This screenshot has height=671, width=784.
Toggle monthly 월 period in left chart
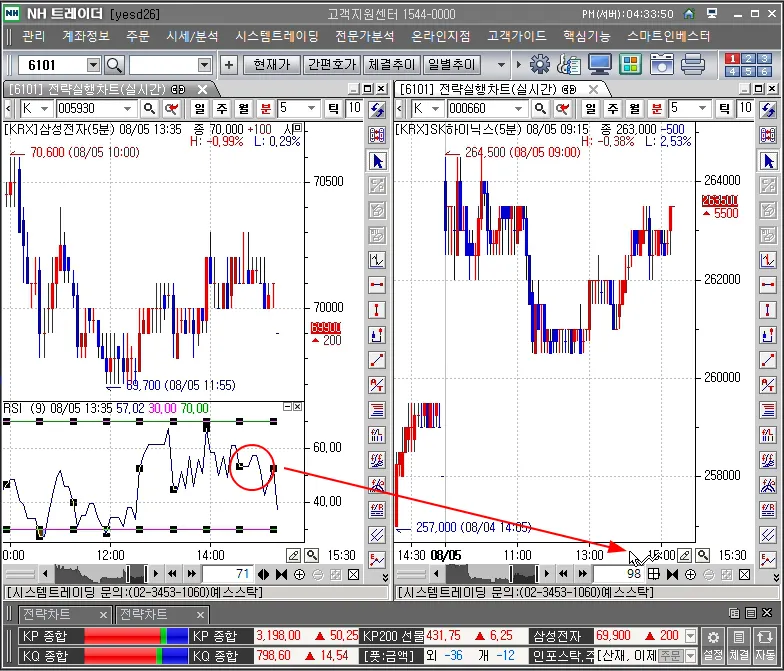(x=244, y=108)
